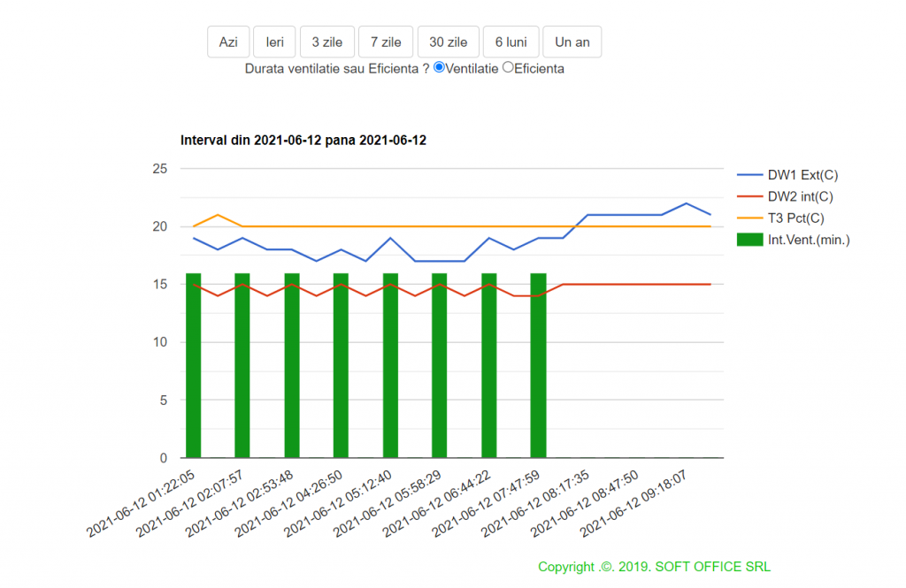Click the last green ventilation bar
The height and width of the screenshot is (588, 906).
click(538, 365)
